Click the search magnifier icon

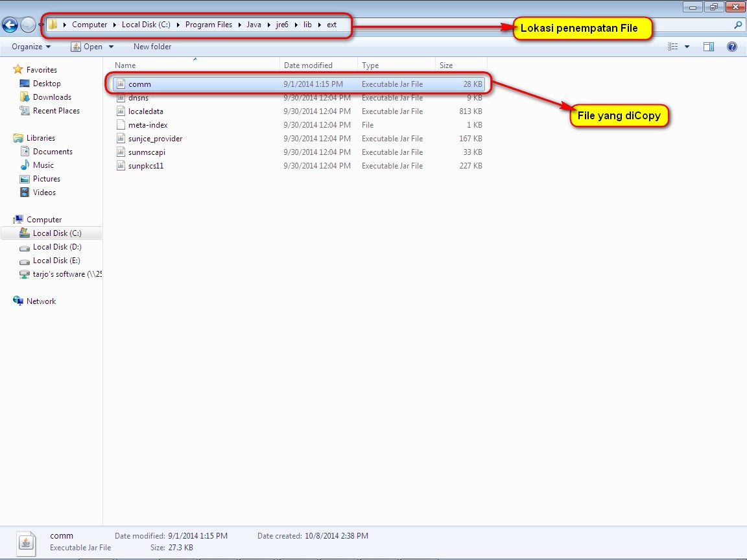(x=738, y=25)
